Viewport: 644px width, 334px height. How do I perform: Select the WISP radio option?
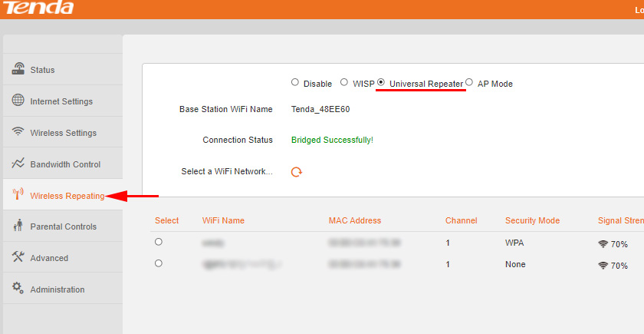344,83
